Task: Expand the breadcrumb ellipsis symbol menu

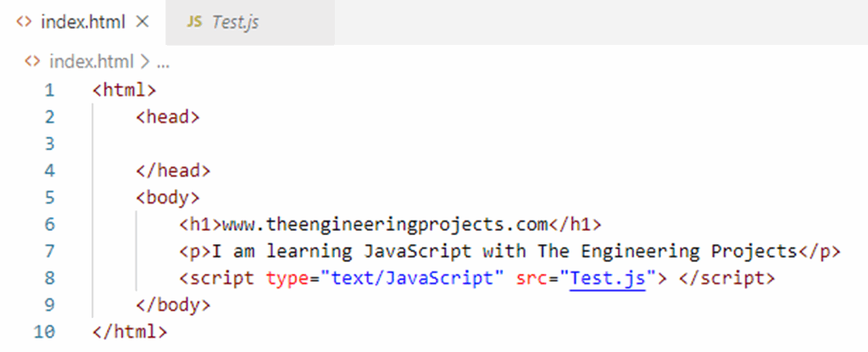Action: coord(163,63)
